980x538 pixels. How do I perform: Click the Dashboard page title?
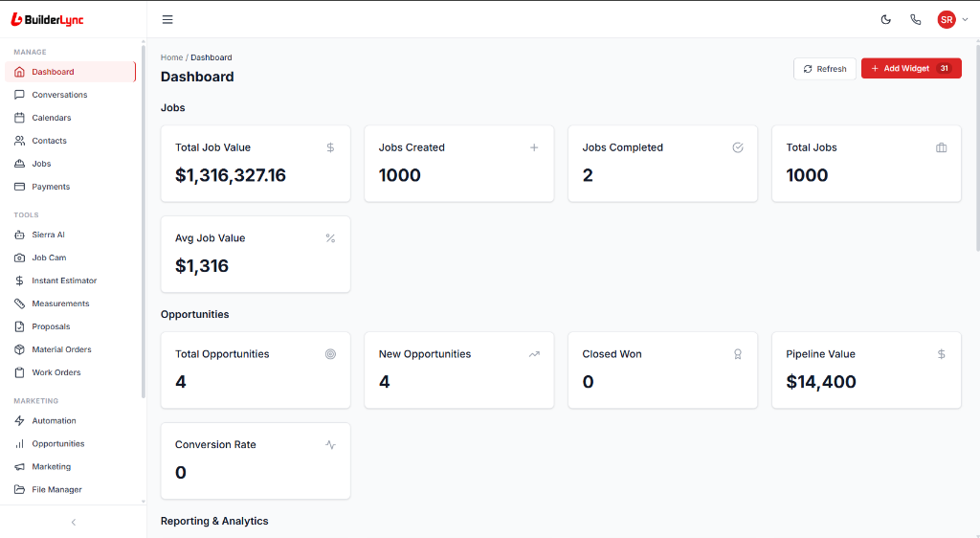(197, 77)
